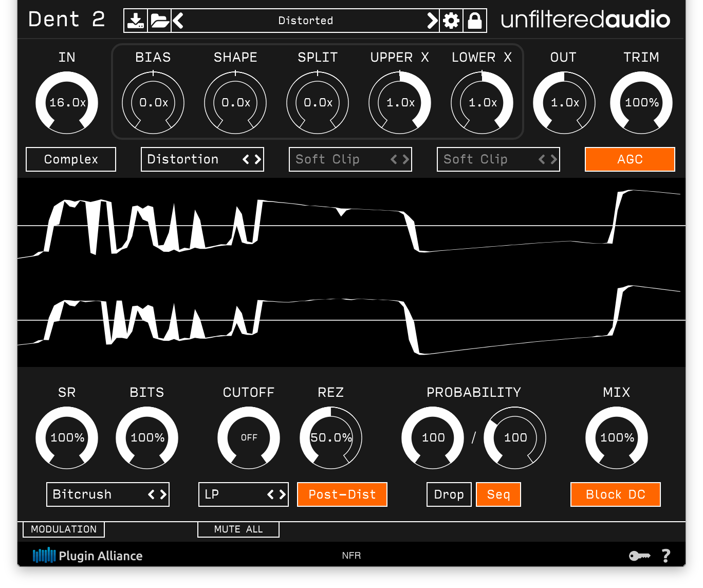This screenshot has width=703, height=588.
Task: Open help via the question mark icon
Action: (x=667, y=555)
